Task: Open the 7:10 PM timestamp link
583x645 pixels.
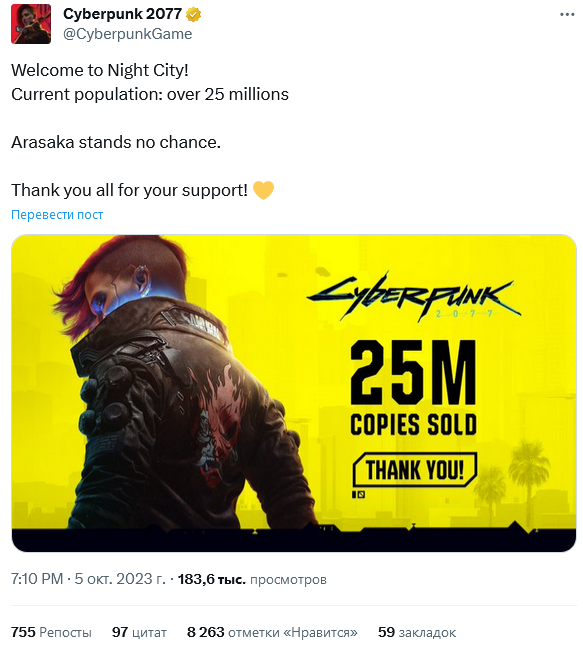Action: (37, 579)
